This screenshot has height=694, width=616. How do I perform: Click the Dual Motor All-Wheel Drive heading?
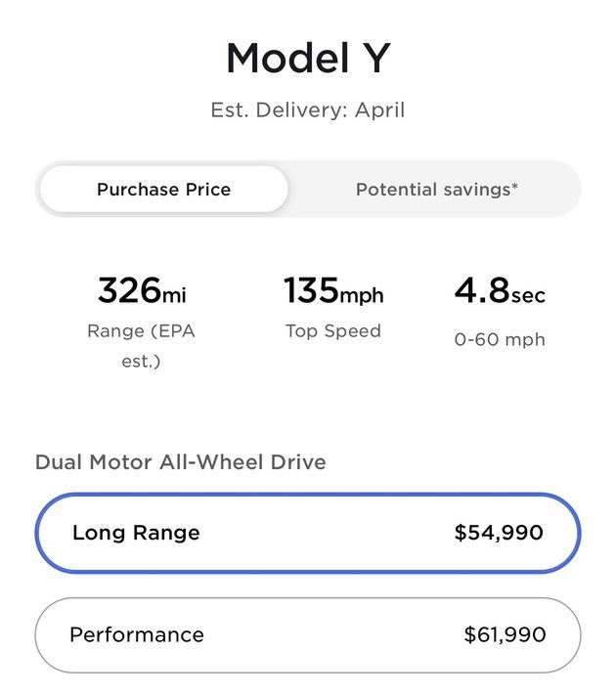click(181, 462)
